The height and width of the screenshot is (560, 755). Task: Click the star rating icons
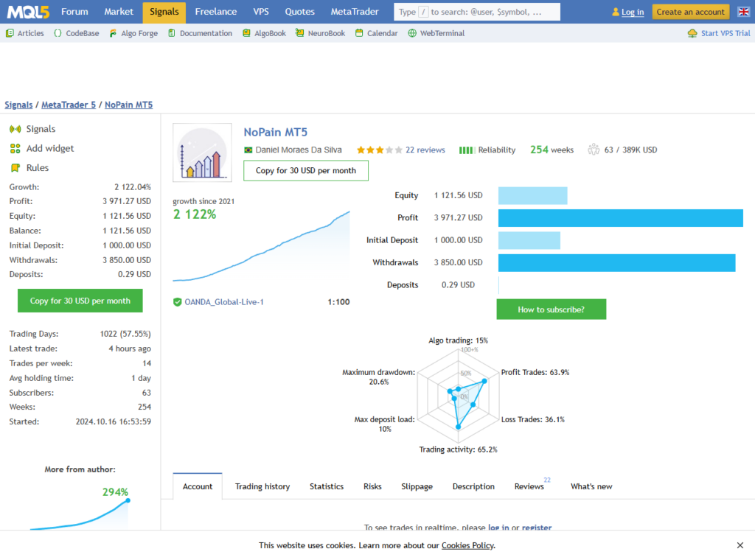[380, 150]
